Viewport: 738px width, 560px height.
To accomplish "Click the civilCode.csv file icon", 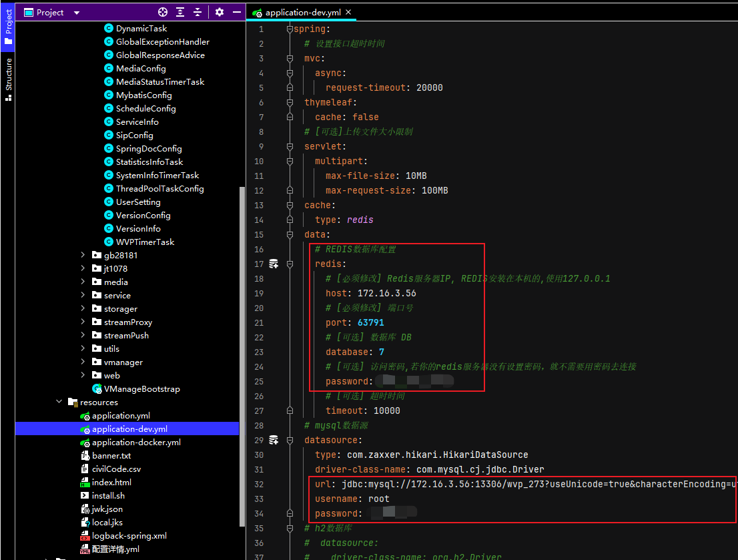I will click(85, 469).
